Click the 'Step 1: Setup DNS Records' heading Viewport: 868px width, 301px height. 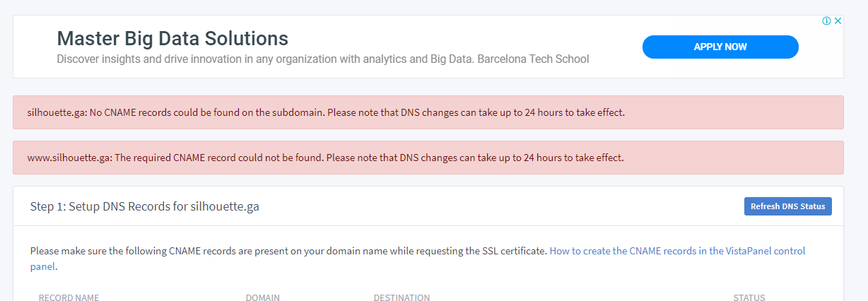tap(145, 206)
